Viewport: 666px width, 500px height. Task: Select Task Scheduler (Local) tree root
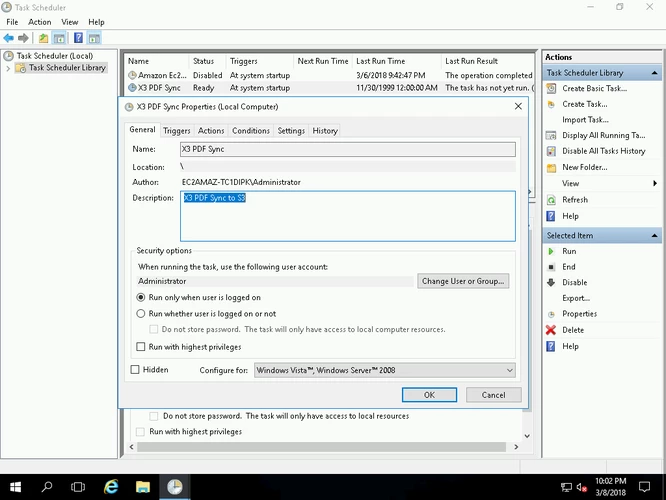pyautogui.click(x=54, y=56)
